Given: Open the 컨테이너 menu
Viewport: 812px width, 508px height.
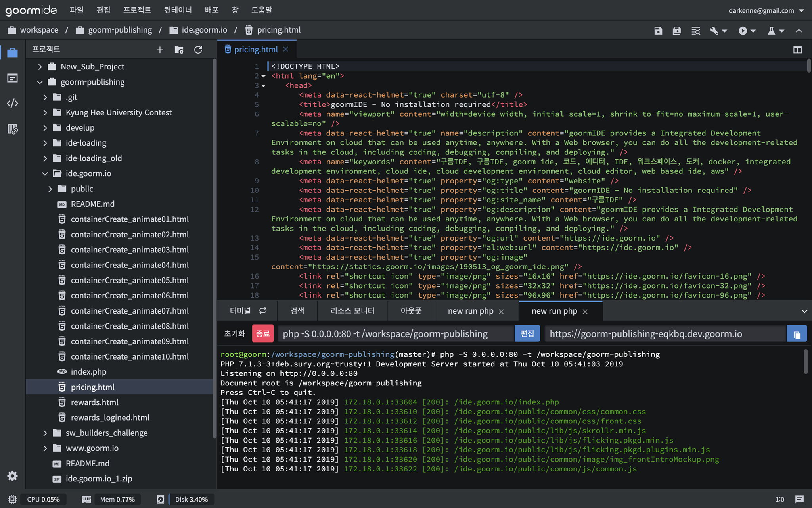Looking at the screenshot, I should click(178, 10).
